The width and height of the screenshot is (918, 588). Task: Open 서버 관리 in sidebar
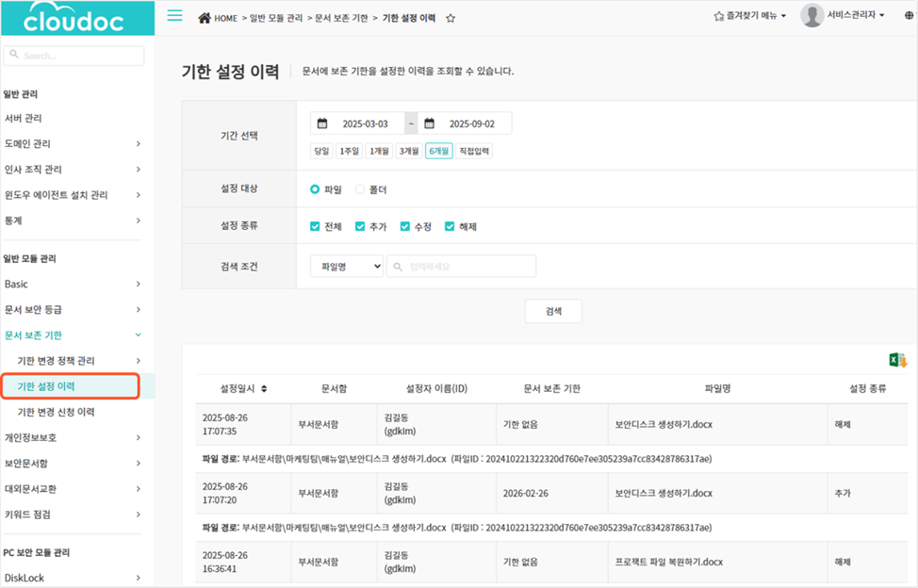tap(24, 119)
